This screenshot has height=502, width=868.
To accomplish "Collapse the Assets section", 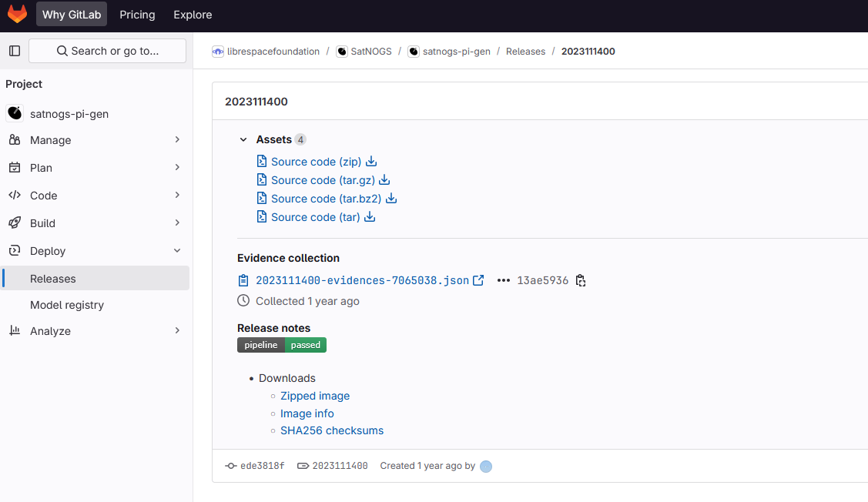I will click(x=243, y=139).
